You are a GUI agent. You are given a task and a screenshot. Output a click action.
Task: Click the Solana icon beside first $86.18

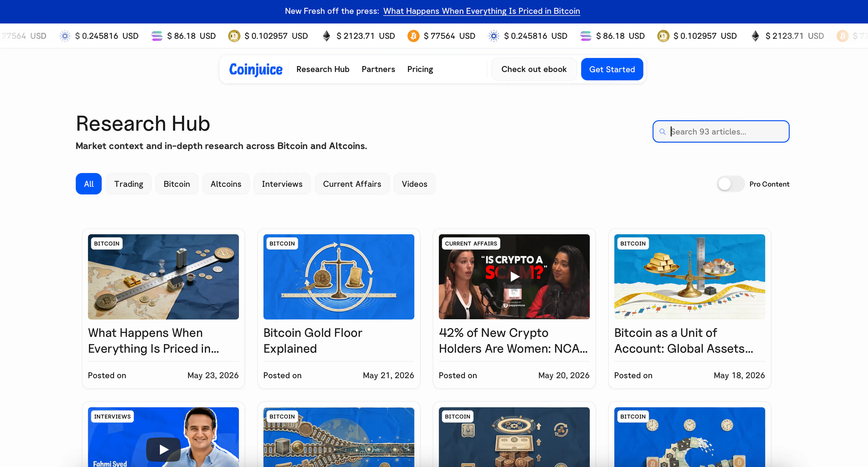[x=157, y=36]
